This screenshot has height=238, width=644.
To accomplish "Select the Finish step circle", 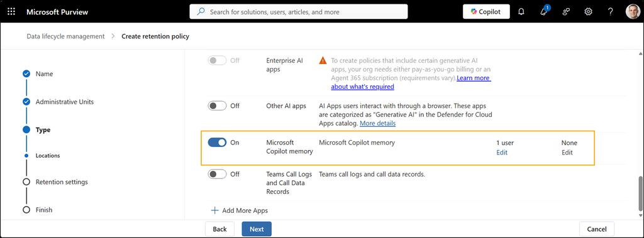I will click(26, 210).
